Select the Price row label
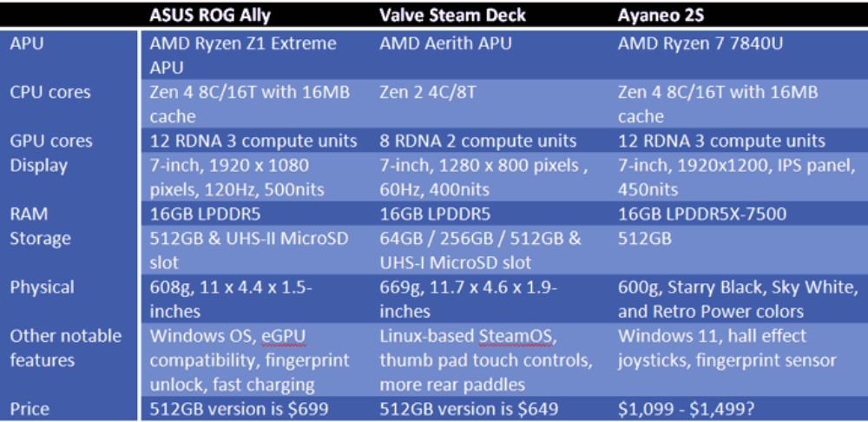This screenshot has width=868, height=422. pos(30,408)
